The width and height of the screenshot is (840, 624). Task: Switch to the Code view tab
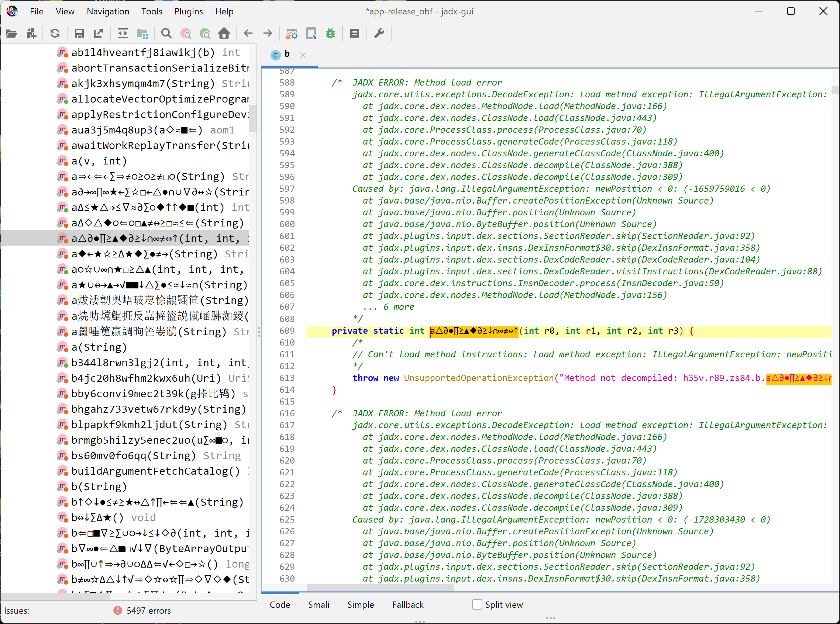tap(280, 605)
